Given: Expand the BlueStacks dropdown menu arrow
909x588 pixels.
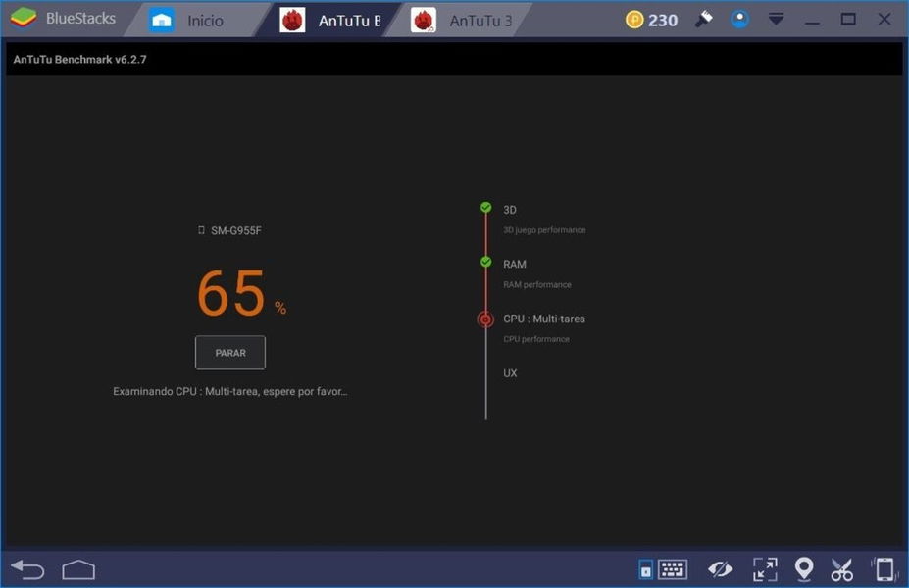Looking at the screenshot, I should (776, 20).
